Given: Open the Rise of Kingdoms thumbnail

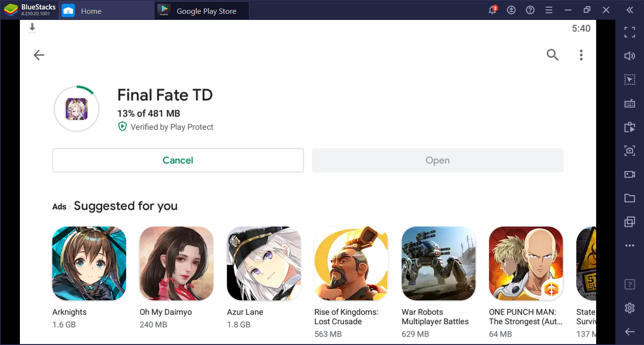Looking at the screenshot, I should [351, 263].
